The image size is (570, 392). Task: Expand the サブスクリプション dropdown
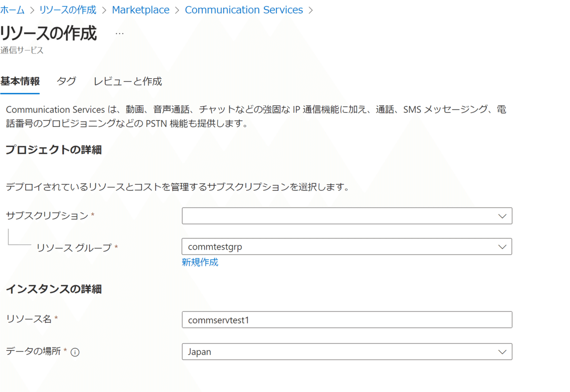tap(347, 215)
